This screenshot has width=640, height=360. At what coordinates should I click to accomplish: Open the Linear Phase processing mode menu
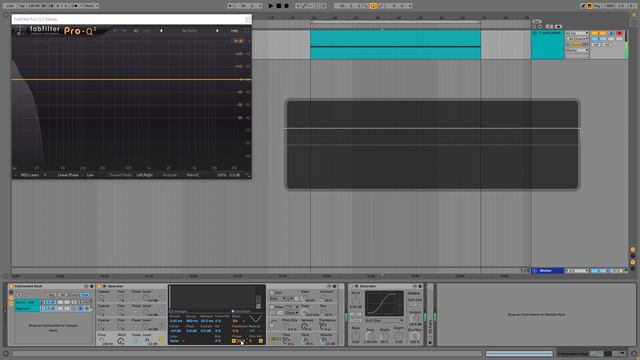click(68, 175)
